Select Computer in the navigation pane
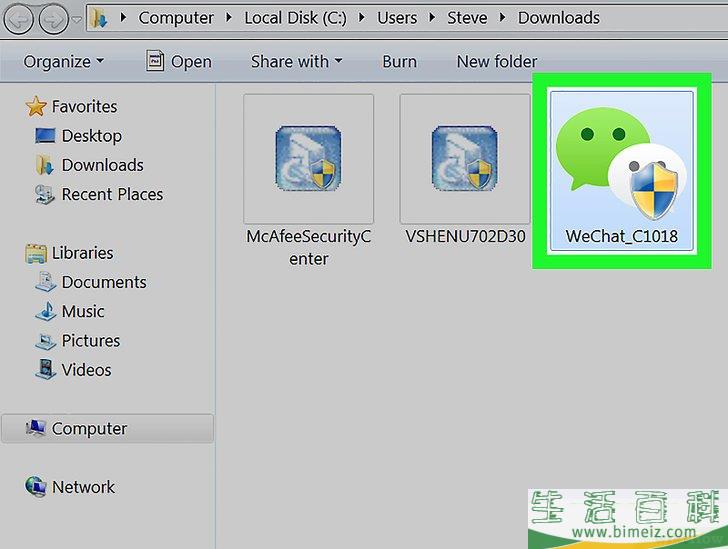 click(x=89, y=429)
